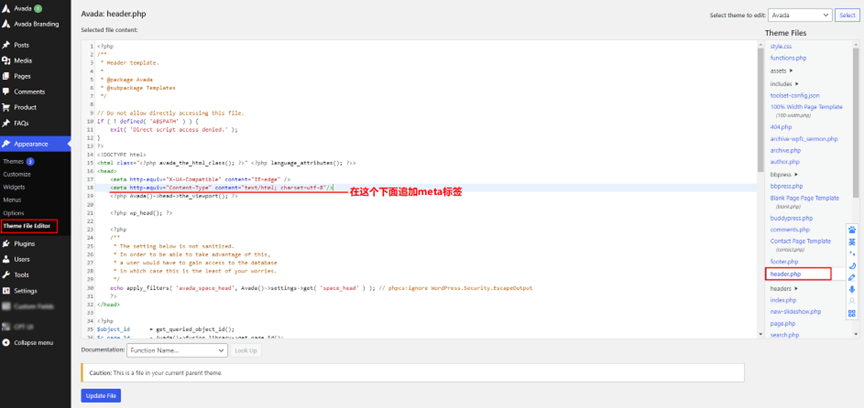
Task: Open Options submenu item
Action: tap(13, 213)
